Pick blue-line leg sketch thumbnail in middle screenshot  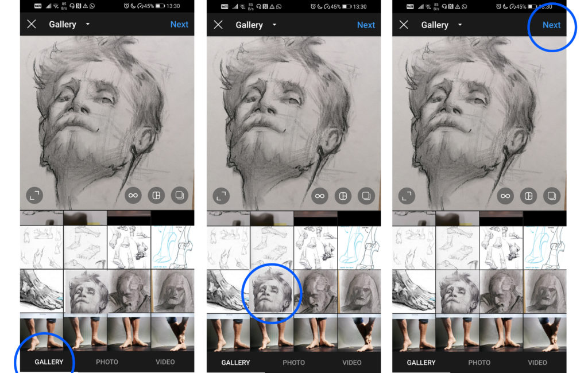point(359,247)
